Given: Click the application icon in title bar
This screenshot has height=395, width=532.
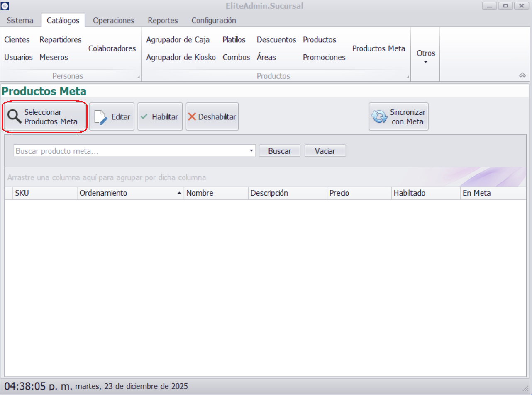Looking at the screenshot, I should (5, 6).
